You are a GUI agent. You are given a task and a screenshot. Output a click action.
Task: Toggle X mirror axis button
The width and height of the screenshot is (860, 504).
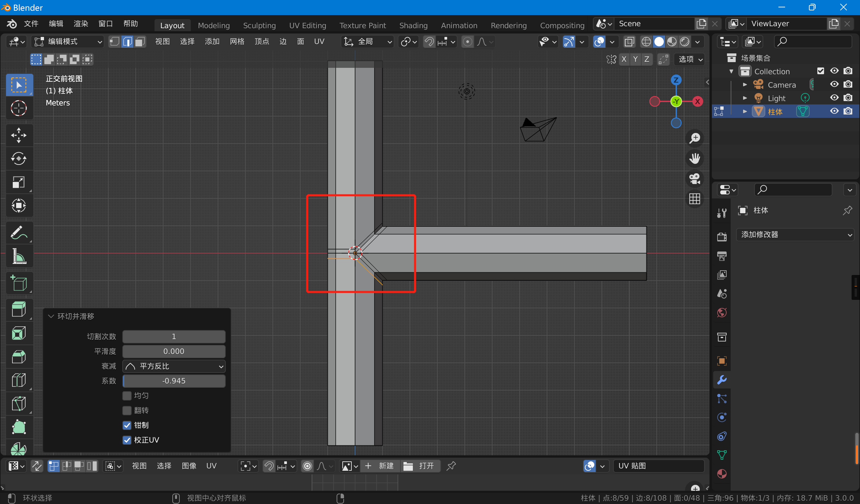(x=624, y=59)
